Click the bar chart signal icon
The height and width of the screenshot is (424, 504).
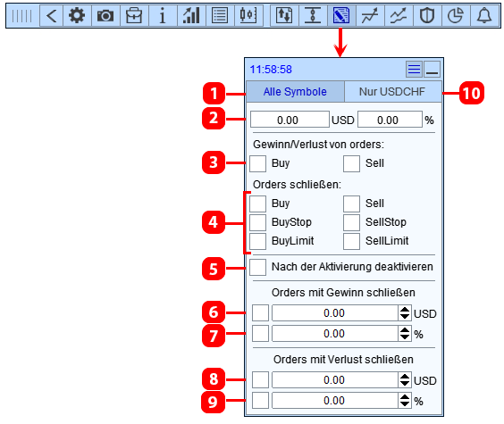191,15
